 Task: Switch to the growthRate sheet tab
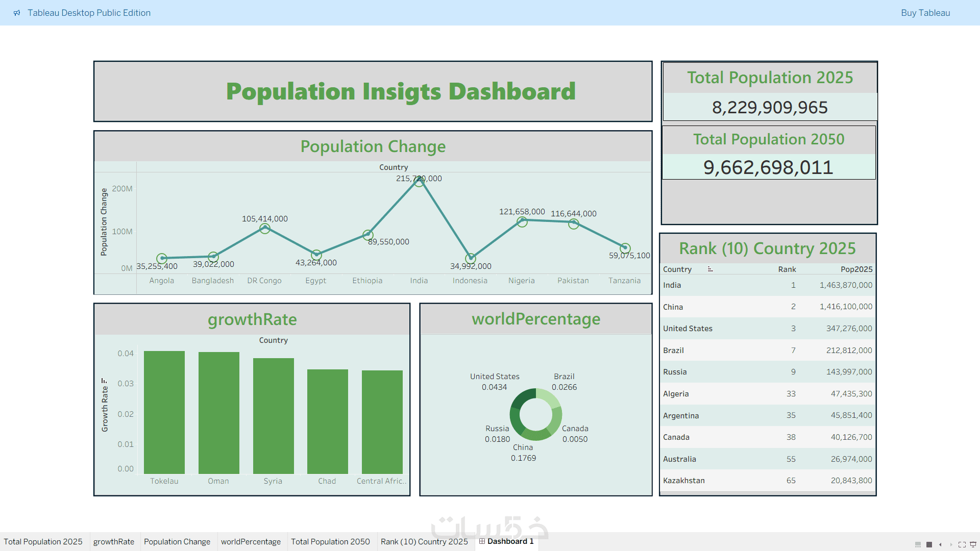113,542
